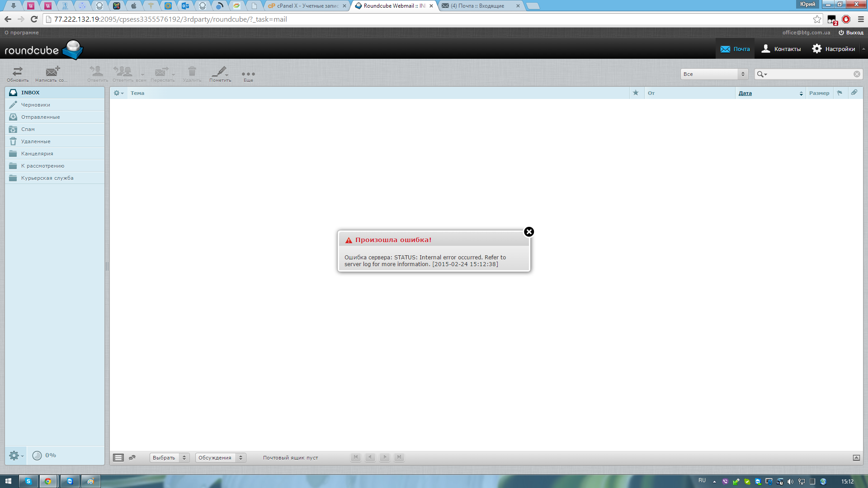Click Написать сообщение compose icon
Screen dimensions: 868x488
[x=52, y=74]
